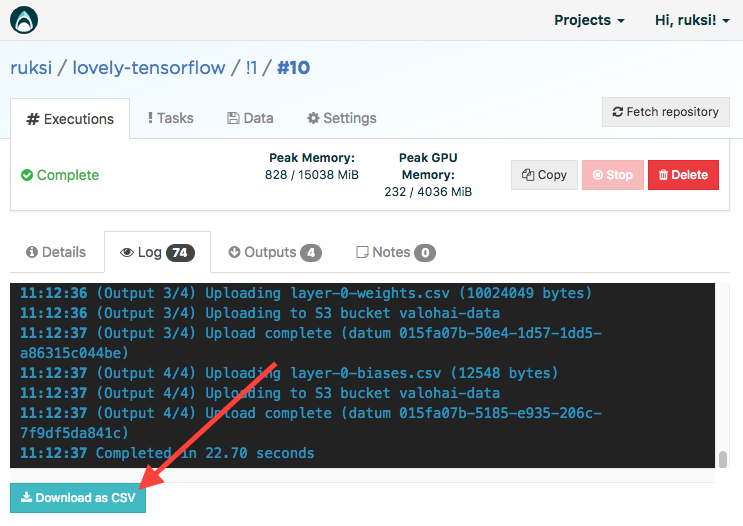Open the Details sub-tab

click(56, 252)
